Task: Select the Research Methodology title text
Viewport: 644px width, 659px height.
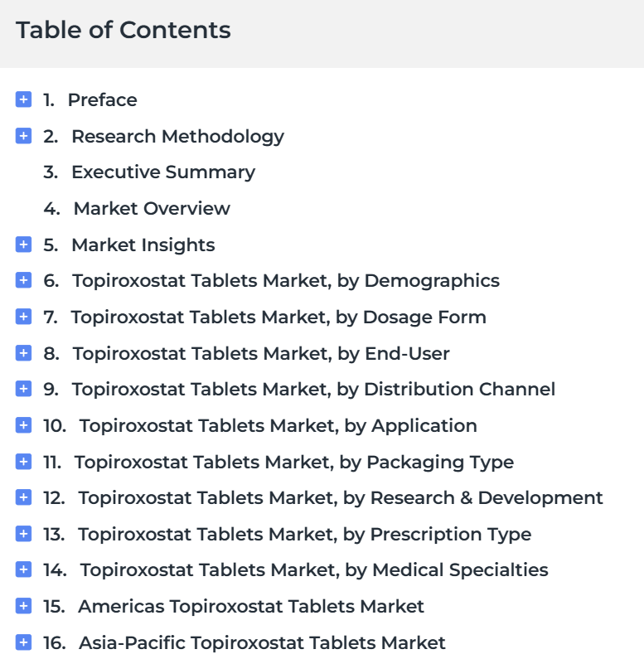Action: [178, 137]
